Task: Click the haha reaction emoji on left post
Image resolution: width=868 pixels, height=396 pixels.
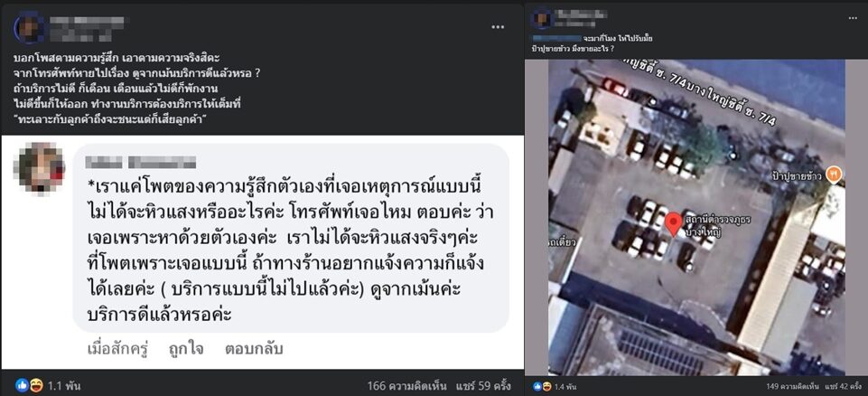Action: pos(35,385)
